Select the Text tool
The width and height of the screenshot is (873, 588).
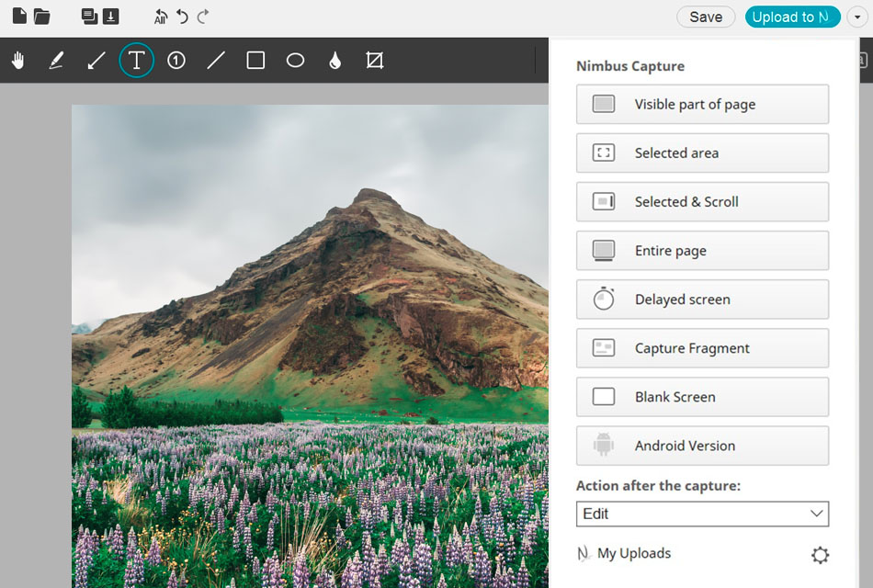click(136, 60)
